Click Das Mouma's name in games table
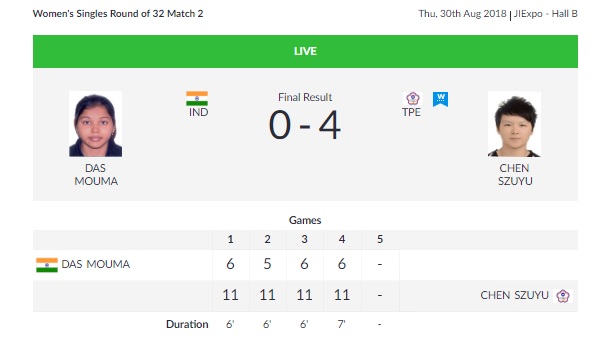Screen dimensions: 612x361 [96, 264]
